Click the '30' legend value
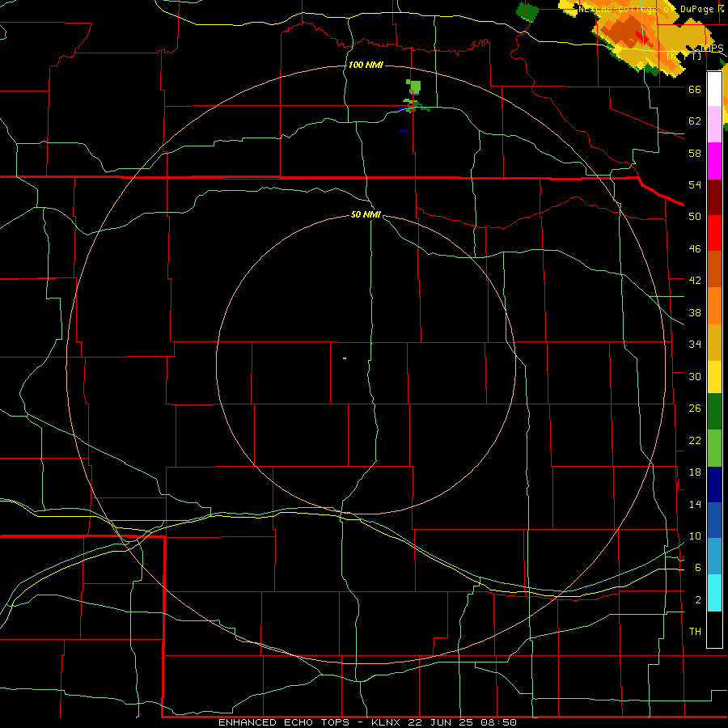Screen dimensions: 728x728 (695, 376)
